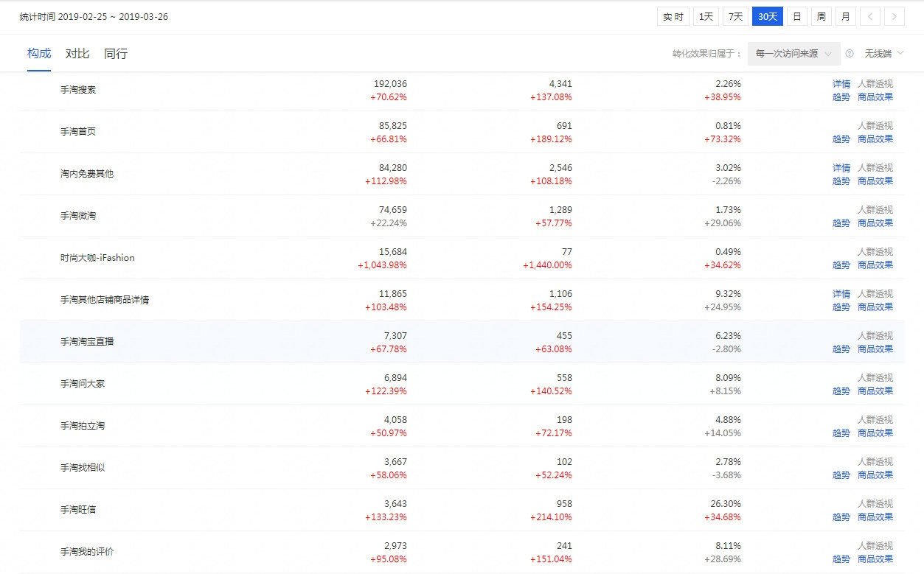The image size is (924, 574).
Task: Open 详情 for 淘内免费其他 row
Action: click(x=841, y=168)
